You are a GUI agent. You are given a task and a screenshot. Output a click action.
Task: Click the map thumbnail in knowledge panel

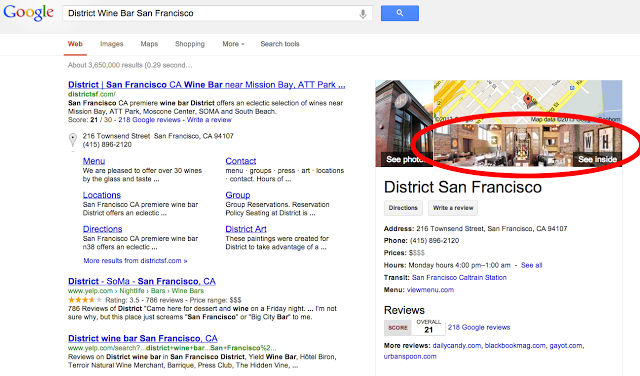click(x=527, y=102)
